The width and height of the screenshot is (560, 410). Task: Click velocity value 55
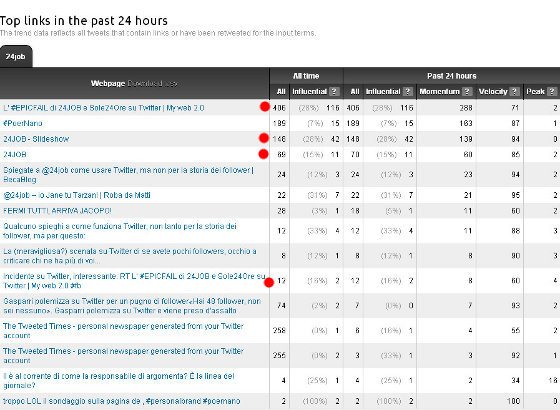pyautogui.click(x=515, y=331)
